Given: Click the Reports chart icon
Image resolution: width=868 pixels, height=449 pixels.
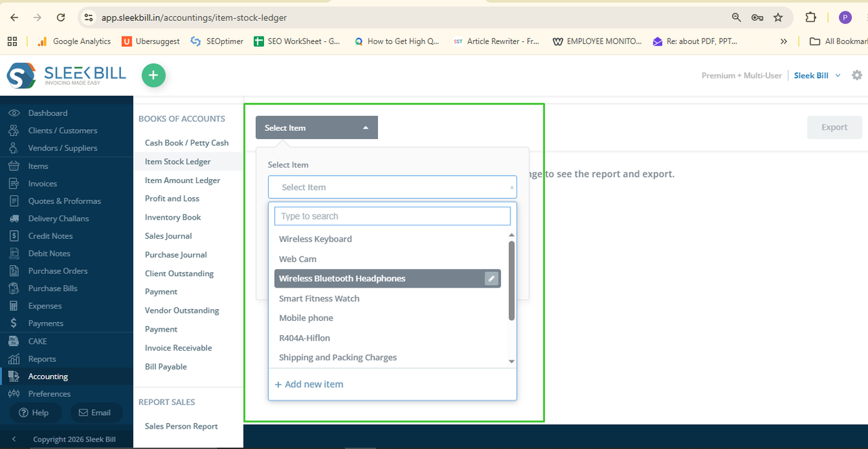Looking at the screenshot, I should [14, 359].
